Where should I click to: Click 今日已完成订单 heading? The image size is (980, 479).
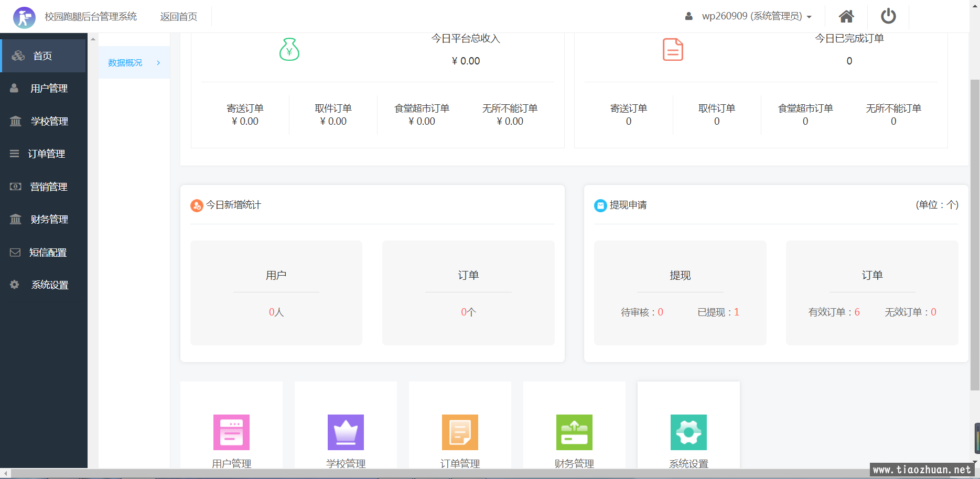click(849, 38)
